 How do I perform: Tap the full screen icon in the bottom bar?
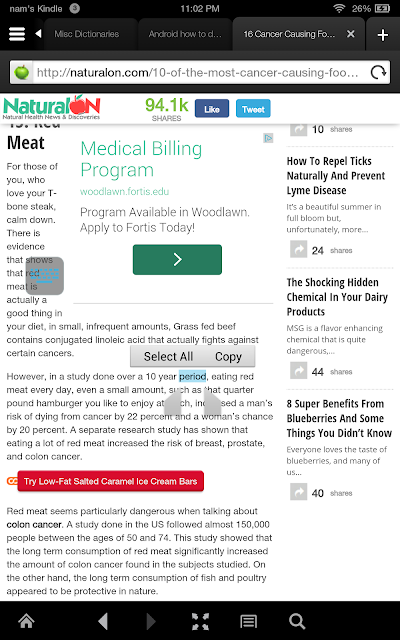click(x=200, y=621)
